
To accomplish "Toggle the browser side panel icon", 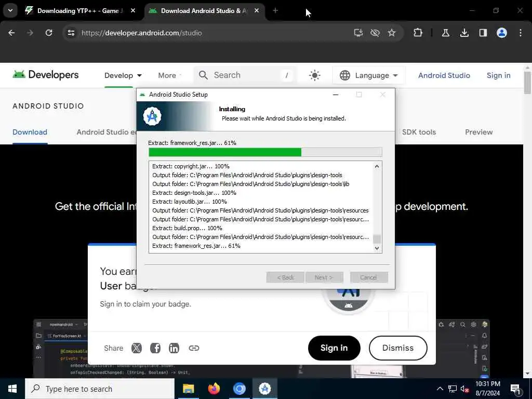I will [x=483, y=33].
